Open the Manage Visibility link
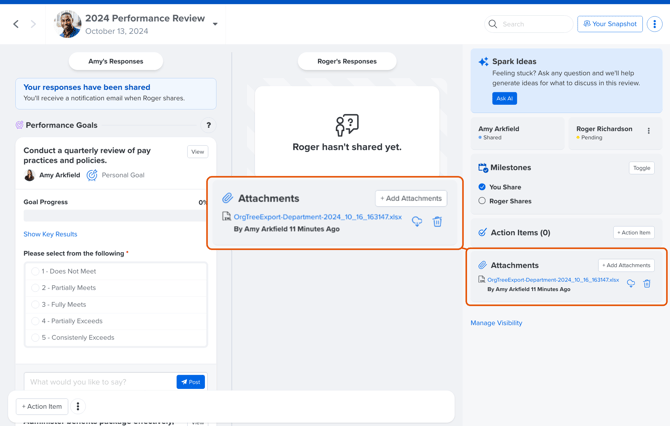 tap(496, 323)
